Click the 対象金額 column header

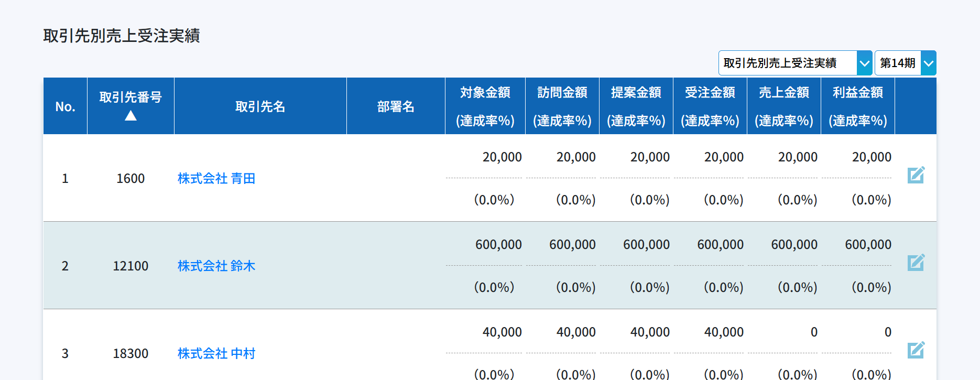point(485,93)
